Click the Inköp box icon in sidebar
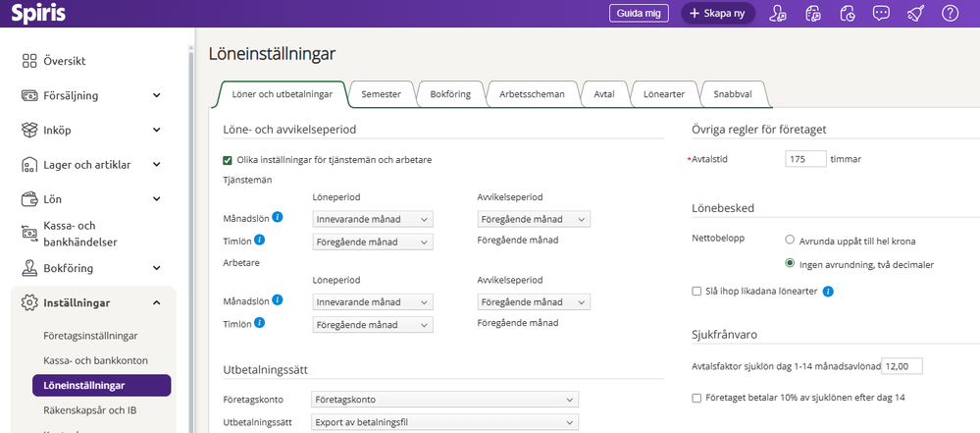This screenshot has height=433, width=980. (29, 131)
